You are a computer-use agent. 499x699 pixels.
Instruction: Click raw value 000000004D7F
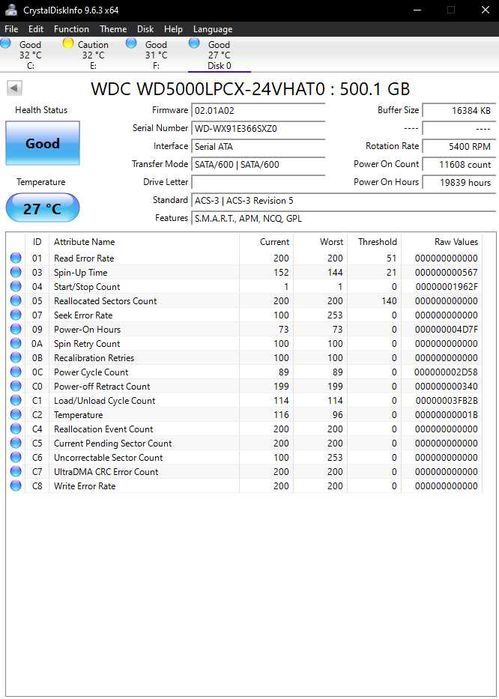[446, 329]
